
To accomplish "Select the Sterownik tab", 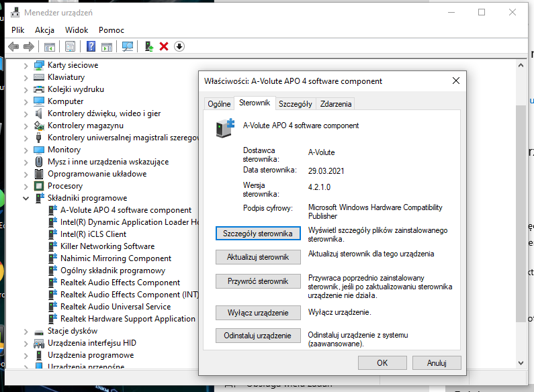I will (255, 103).
